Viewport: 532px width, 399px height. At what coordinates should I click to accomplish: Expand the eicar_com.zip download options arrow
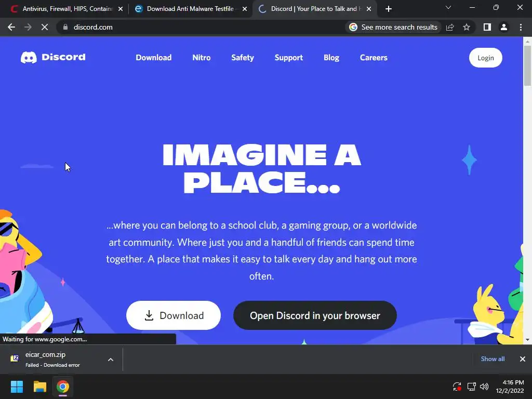(x=111, y=360)
